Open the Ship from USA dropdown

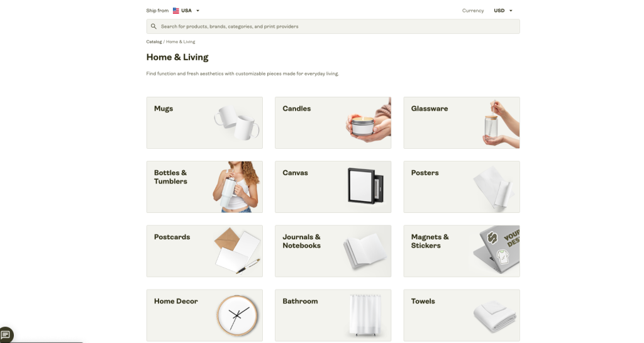(x=186, y=11)
